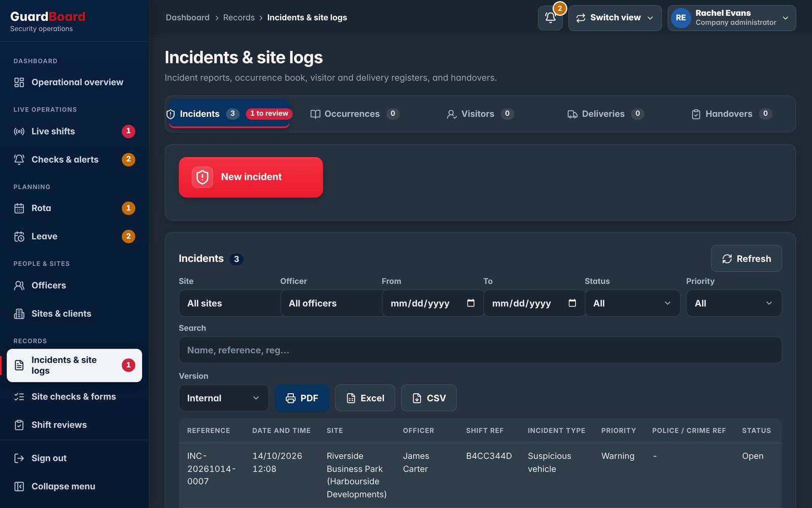Click the Sign out icon
This screenshot has height=508, width=812.
coord(19,458)
